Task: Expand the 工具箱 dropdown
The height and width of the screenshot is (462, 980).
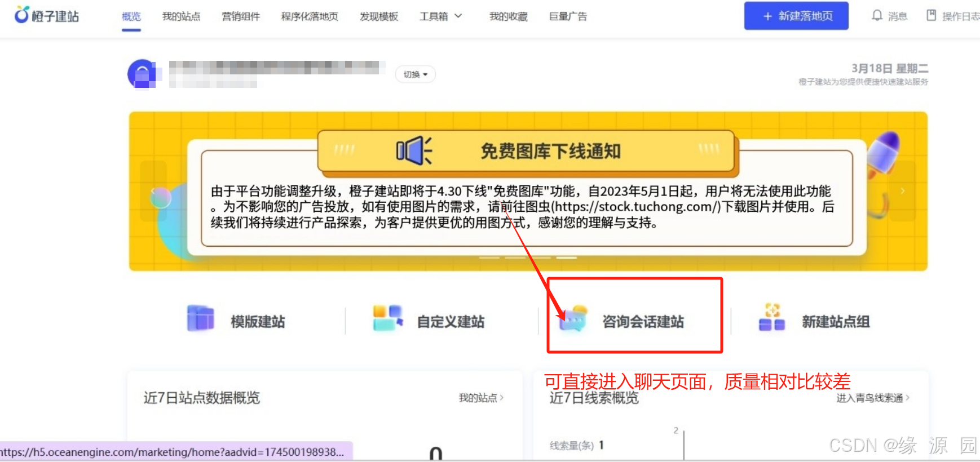Action: (441, 16)
